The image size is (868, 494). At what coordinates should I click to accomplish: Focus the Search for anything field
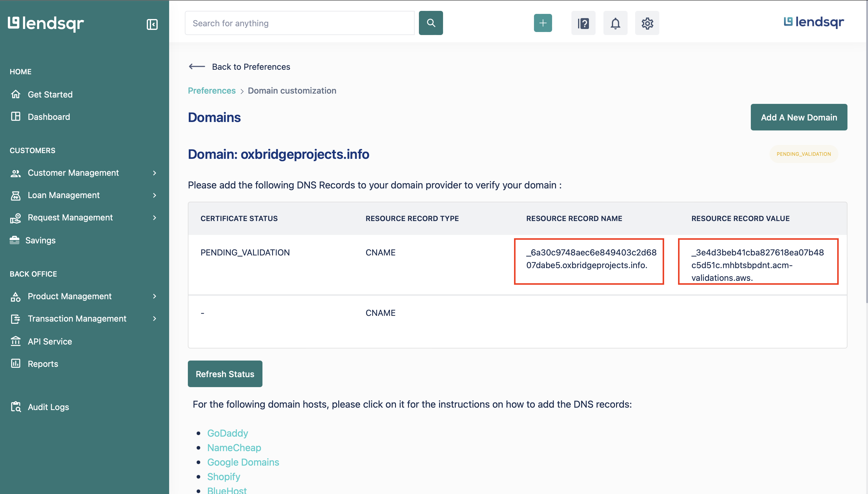[x=299, y=23]
